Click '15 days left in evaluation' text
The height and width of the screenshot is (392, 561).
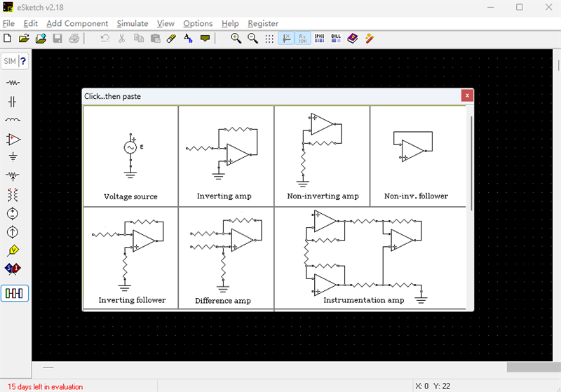coord(45,386)
